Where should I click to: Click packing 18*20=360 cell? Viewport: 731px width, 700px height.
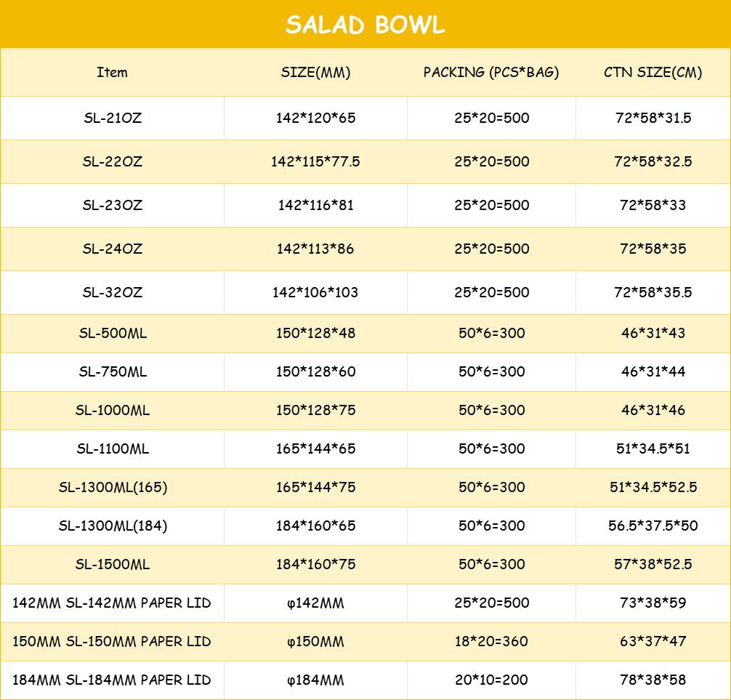tap(491, 642)
